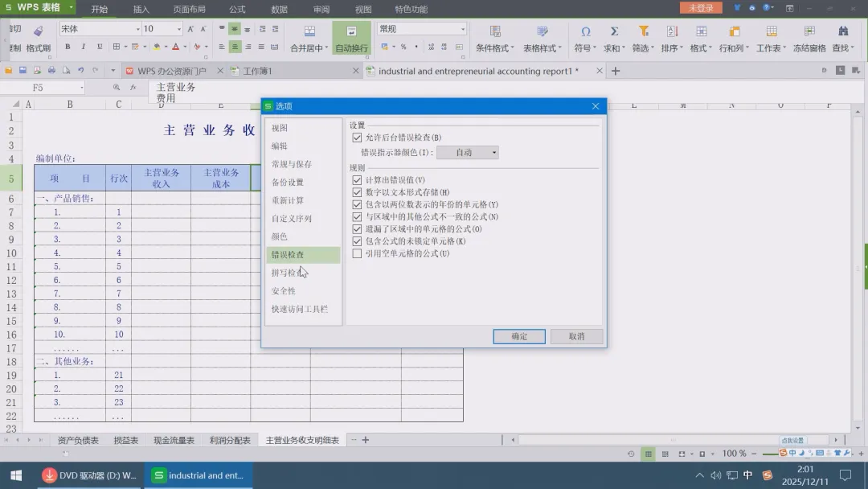This screenshot has width=868, height=489.
Task: Click the save icon in quick access toolbar
Action: click(x=23, y=70)
